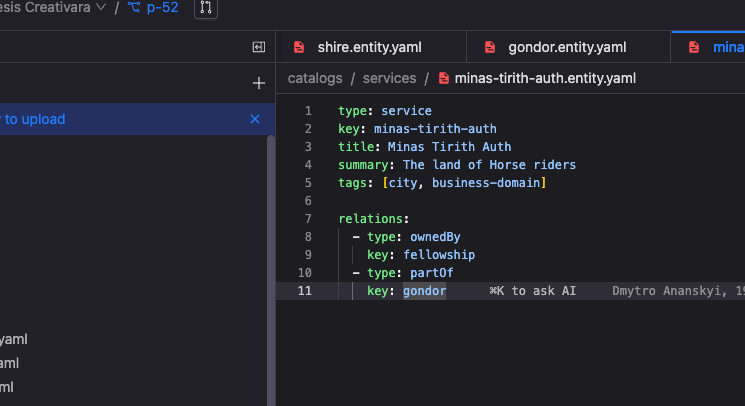Click 'service' value on line 1
This screenshot has width=745, height=406.
[x=406, y=111]
